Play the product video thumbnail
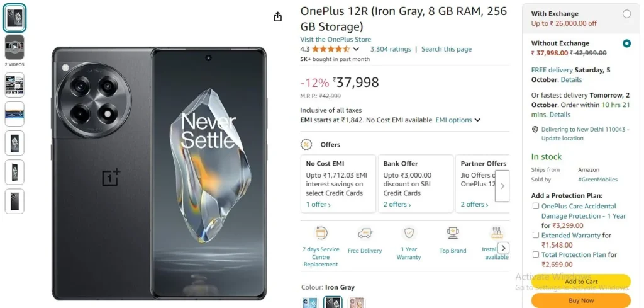 point(14,47)
